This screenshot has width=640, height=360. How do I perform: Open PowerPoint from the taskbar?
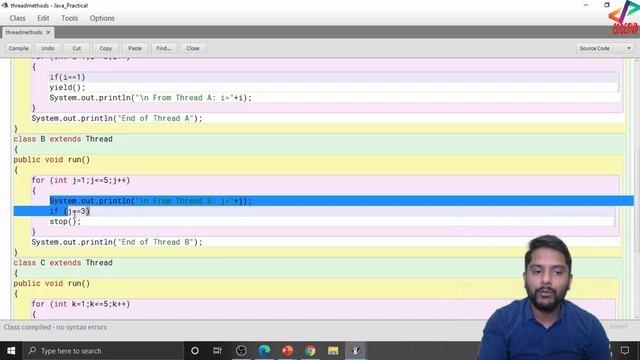click(287, 351)
